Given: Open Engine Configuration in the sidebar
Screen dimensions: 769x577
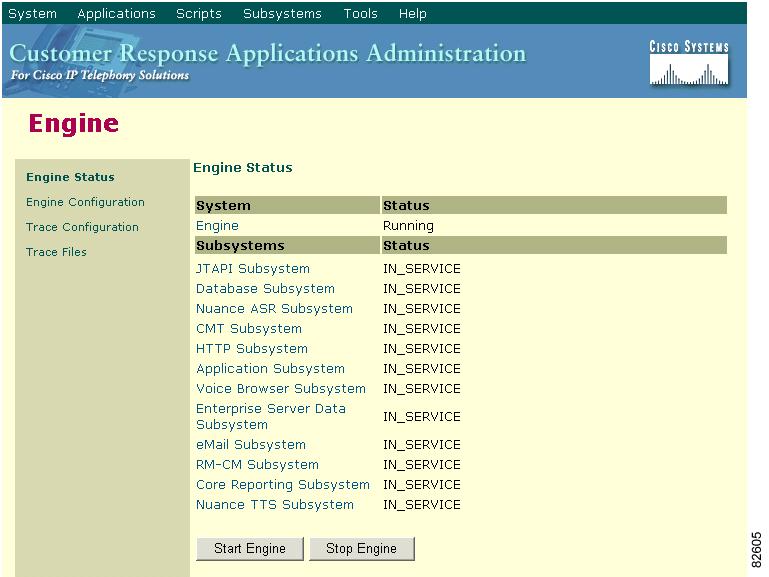Looking at the screenshot, I should click(x=85, y=202).
